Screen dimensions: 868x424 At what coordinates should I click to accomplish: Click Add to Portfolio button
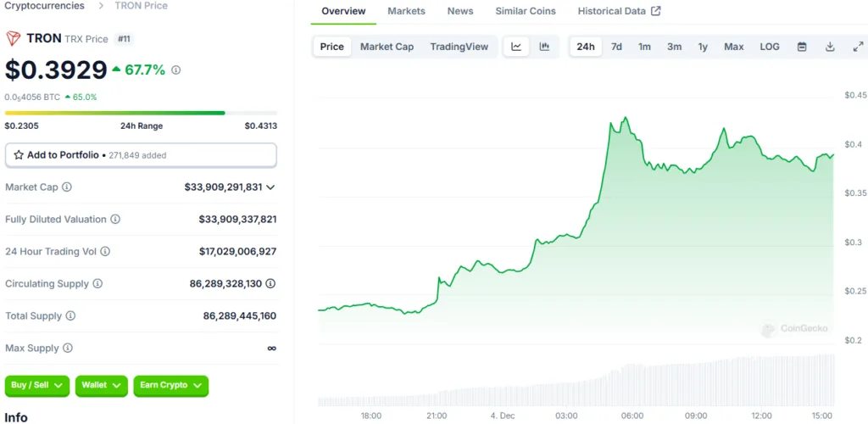coord(141,155)
